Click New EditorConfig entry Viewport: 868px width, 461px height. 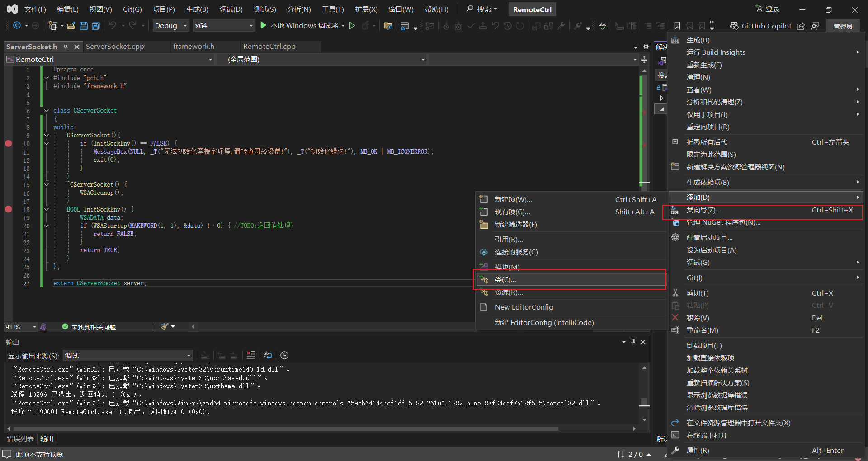571,307
